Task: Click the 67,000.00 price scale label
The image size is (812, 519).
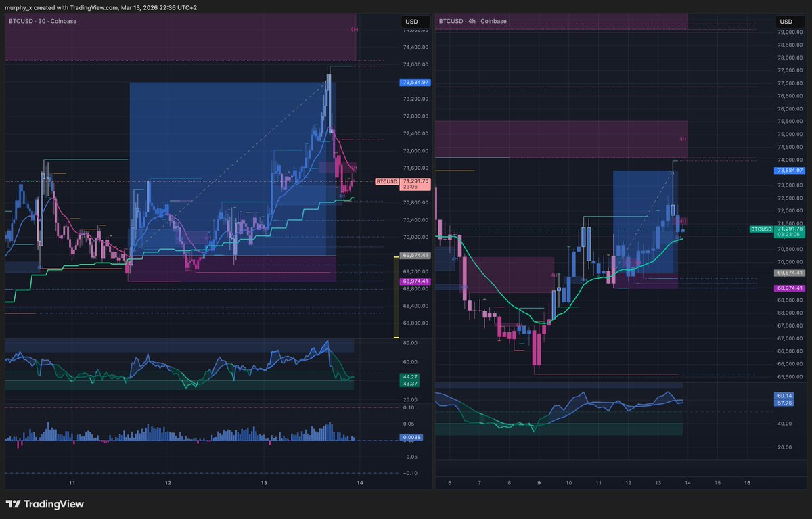Action: coord(789,338)
